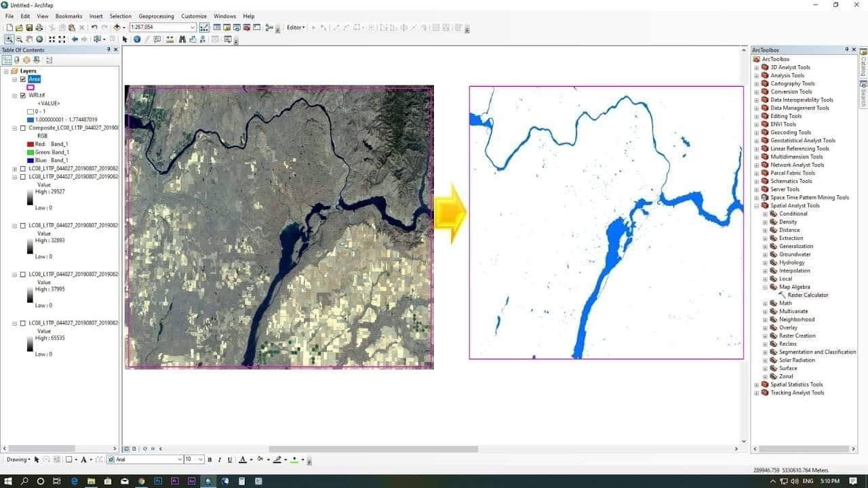The height and width of the screenshot is (488, 868).
Task: Click the Full Extent globe icon
Action: [x=39, y=39]
